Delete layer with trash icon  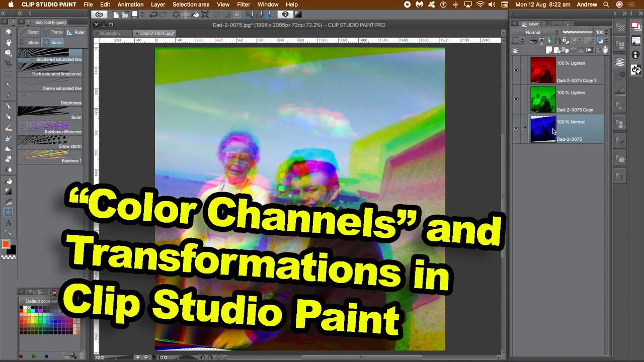point(605,50)
